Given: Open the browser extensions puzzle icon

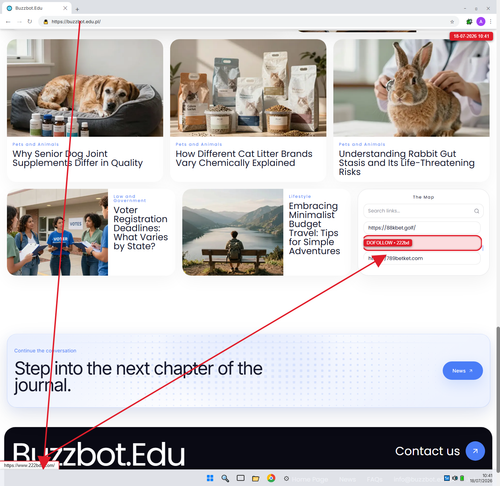Looking at the screenshot, I should click(469, 22).
